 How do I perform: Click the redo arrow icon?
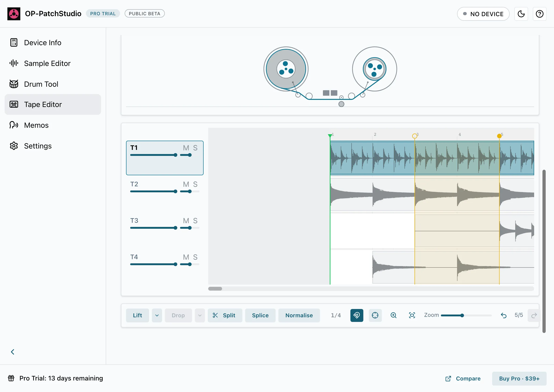(x=534, y=315)
